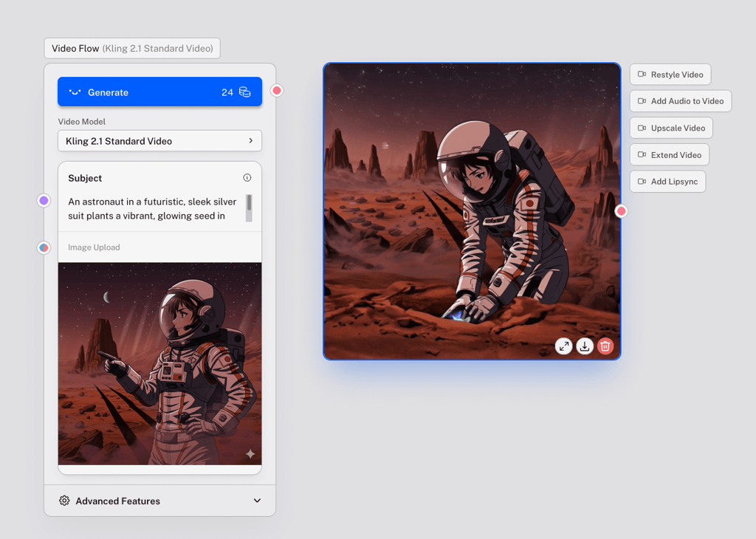Viewport: 756px width, 539px height.
Task: Click the Subject info icon
Action: pyautogui.click(x=247, y=178)
